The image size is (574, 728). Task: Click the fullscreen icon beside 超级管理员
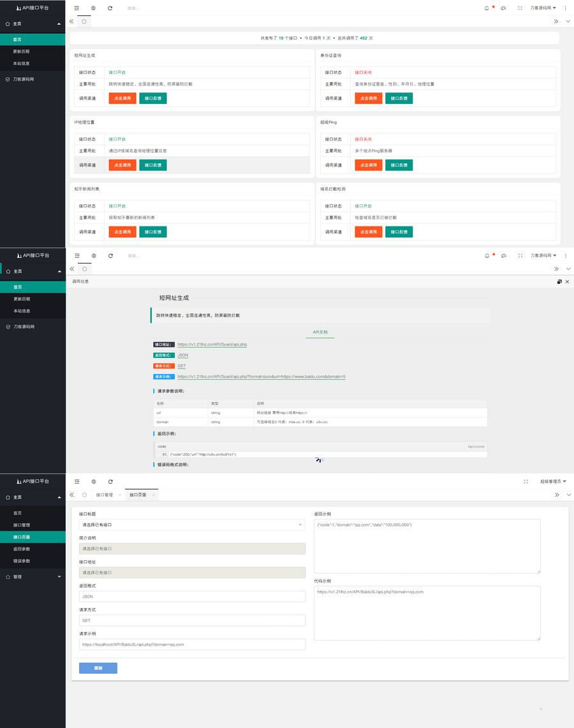click(526, 482)
